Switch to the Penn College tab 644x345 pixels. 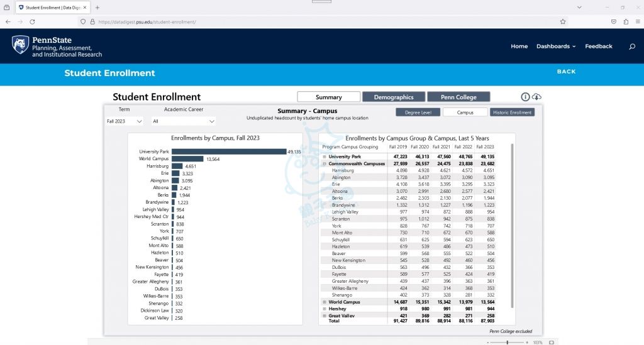coord(458,97)
